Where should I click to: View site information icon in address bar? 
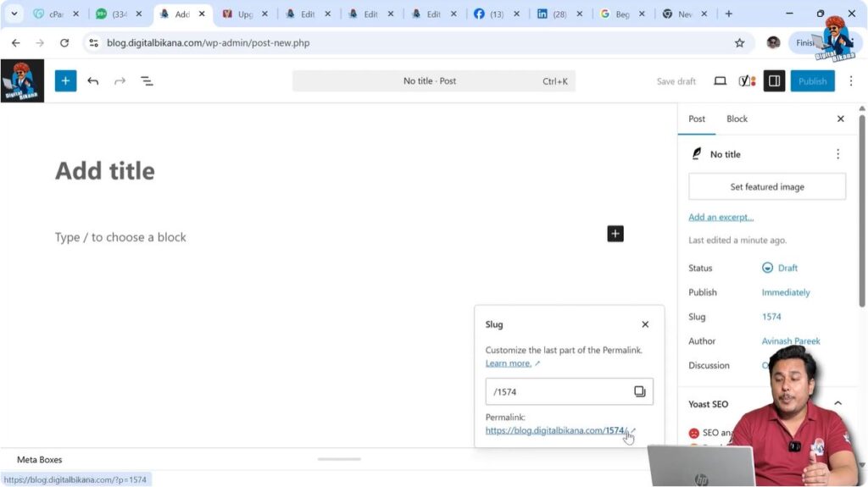(93, 42)
